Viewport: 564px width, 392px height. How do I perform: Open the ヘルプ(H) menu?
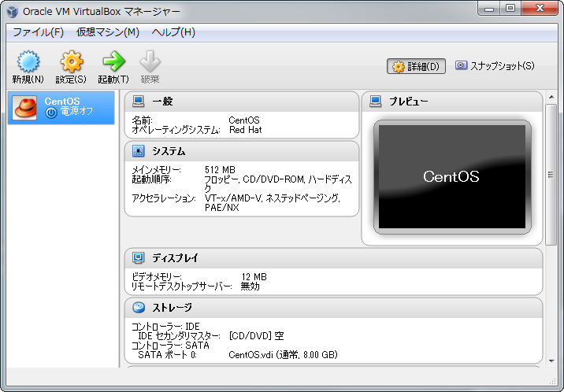pyautogui.click(x=173, y=32)
